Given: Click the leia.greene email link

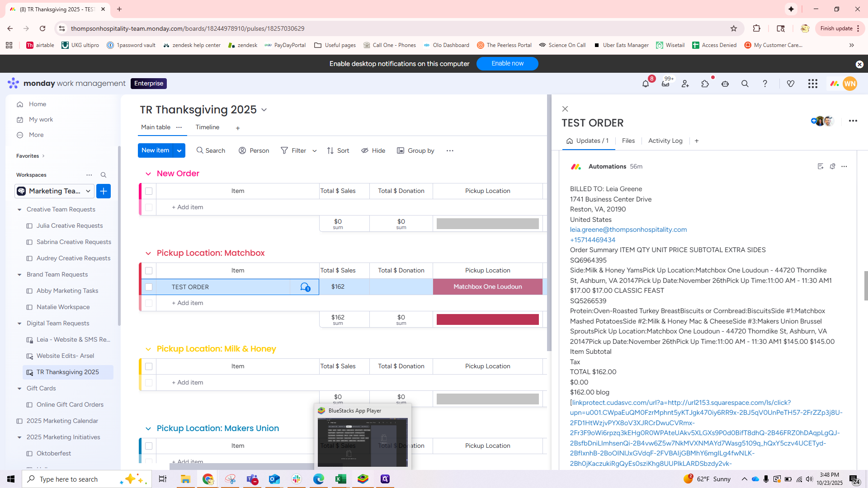Looking at the screenshot, I should click(628, 230).
